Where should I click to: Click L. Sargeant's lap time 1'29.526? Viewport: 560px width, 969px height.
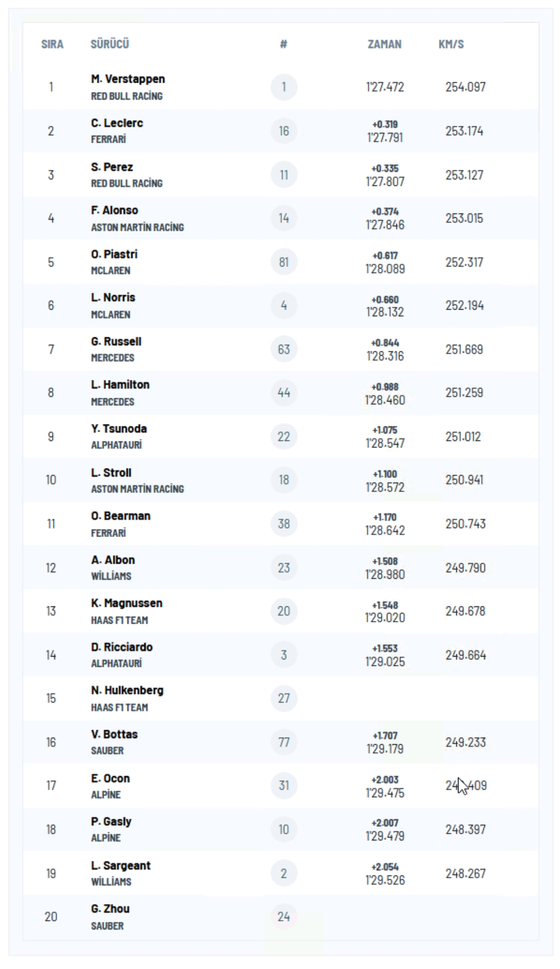385,880
